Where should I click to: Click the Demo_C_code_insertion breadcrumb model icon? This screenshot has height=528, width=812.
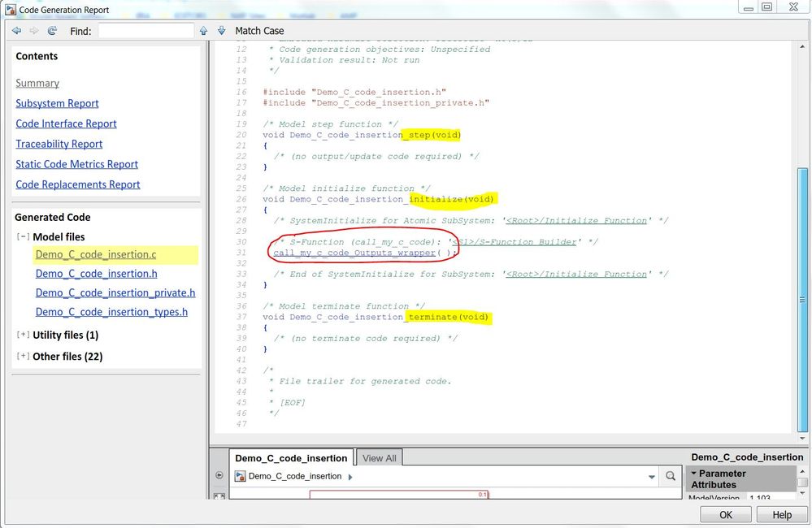click(240, 476)
